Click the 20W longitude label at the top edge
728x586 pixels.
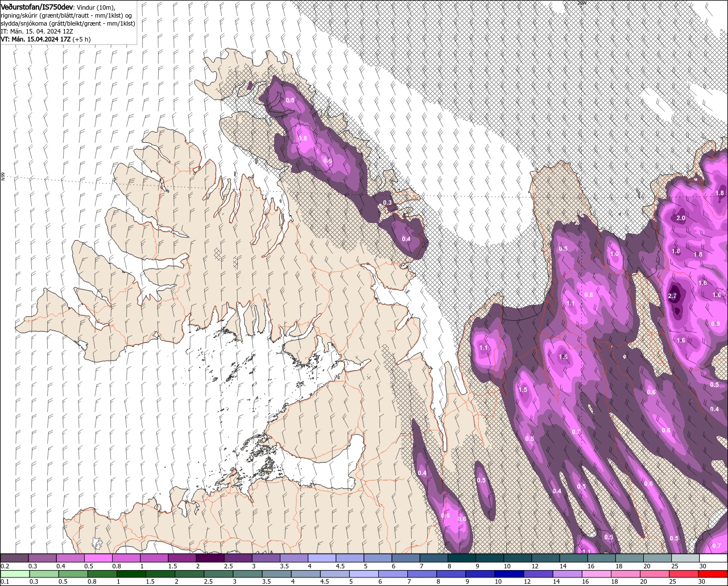point(581,3)
